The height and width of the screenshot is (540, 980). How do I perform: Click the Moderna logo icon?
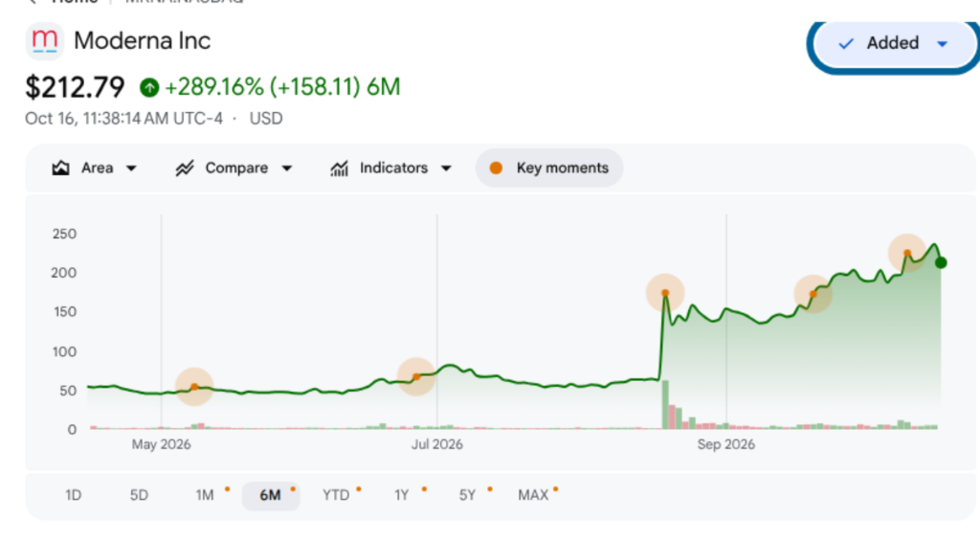(44, 41)
